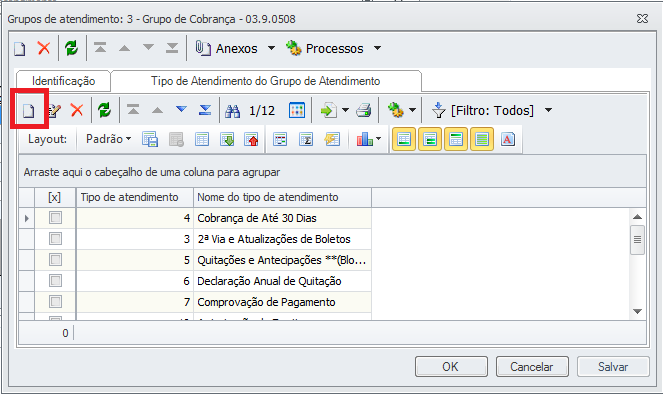Click the binoculars search icon beside 1/12
The image size is (663, 394).
point(233,111)
